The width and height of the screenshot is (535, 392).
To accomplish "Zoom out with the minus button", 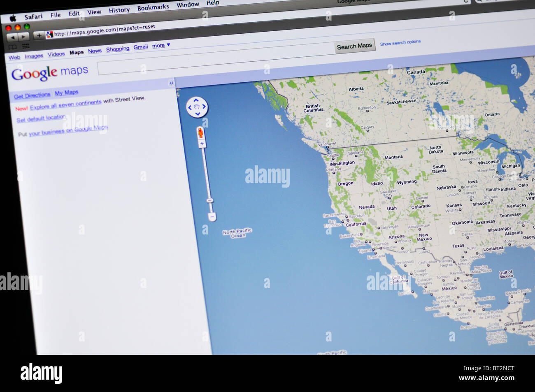I will (x=212, y=216).
